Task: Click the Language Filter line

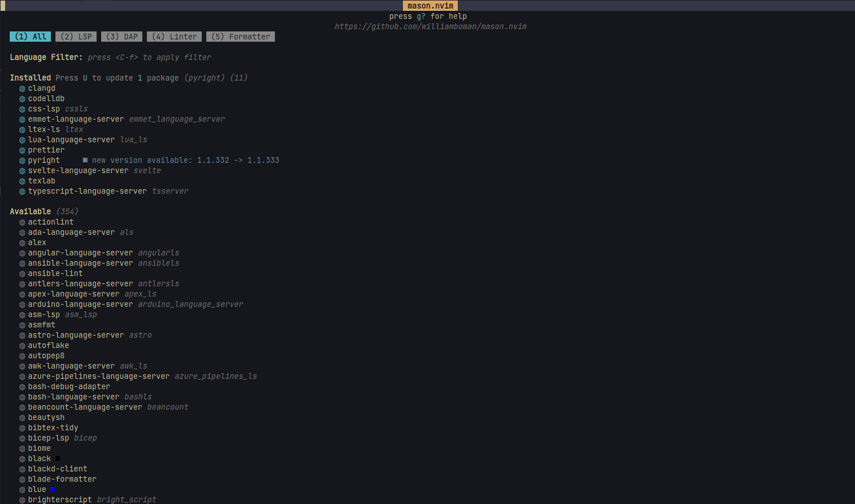Action: [x=110, y=57]
